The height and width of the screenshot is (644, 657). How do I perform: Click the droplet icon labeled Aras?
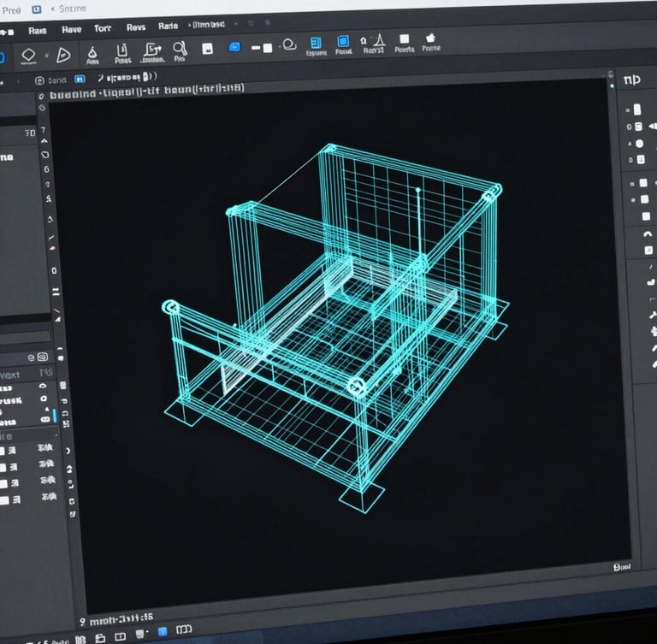click(x=92, y=56)
